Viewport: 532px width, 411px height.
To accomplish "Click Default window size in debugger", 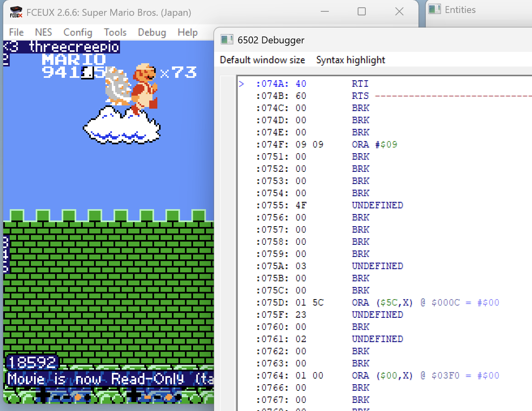I will coord(262,60).
